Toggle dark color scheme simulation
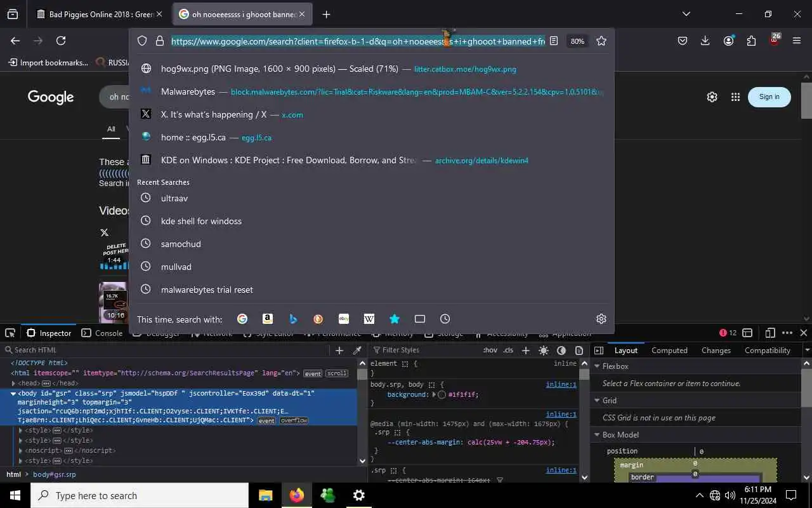 pyautogui.click(x=561, y=350)
